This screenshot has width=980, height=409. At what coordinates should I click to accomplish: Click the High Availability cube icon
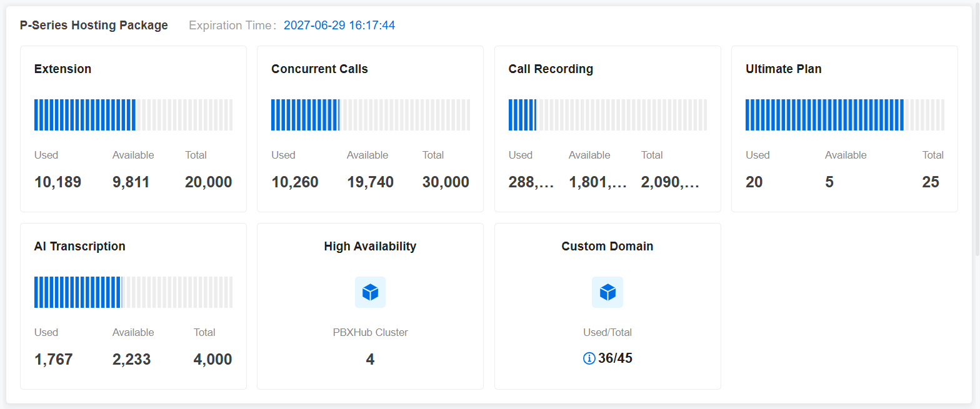[x=370, y=292]
